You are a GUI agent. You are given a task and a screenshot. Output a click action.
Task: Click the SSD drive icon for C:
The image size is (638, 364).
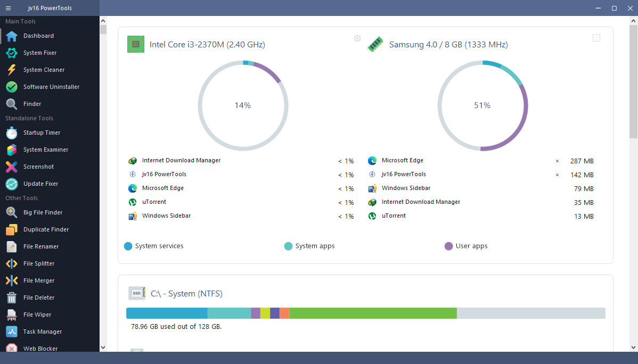137,293
